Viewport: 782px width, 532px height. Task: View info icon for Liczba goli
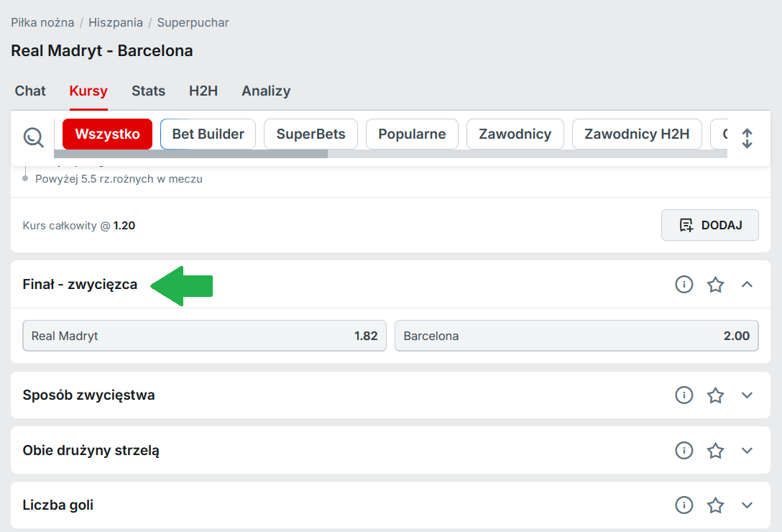pos(684,505)
